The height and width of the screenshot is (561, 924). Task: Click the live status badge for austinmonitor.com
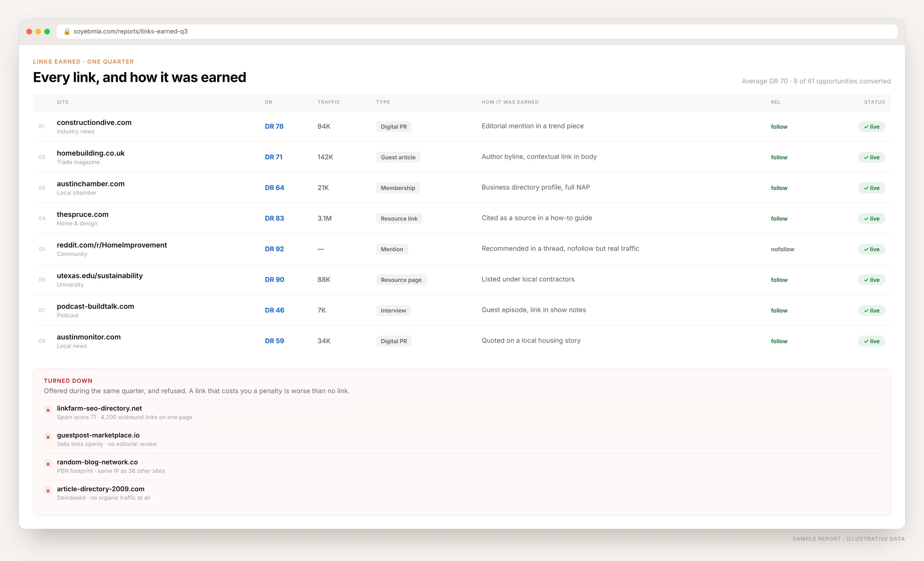click(x=871, y=341)
